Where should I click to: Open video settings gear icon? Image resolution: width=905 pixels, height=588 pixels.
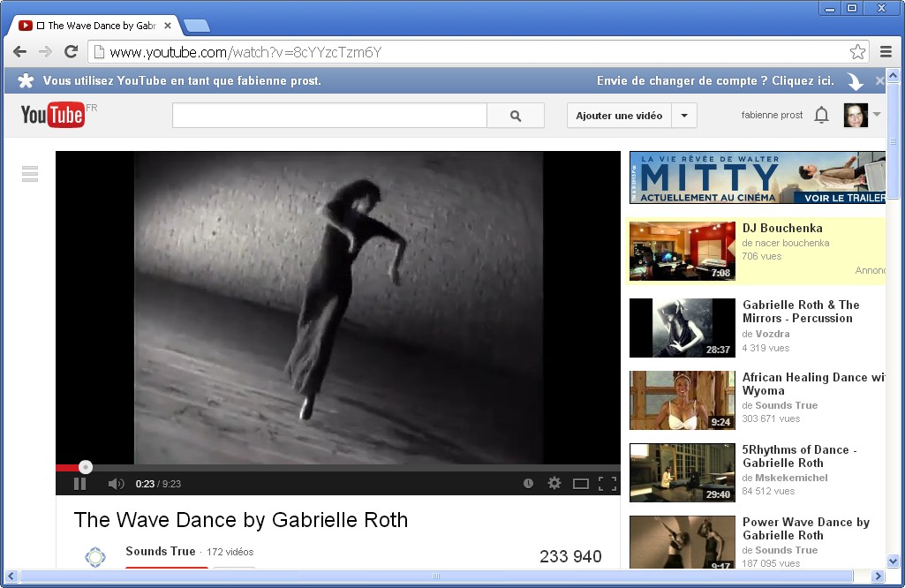pos(554,483)
